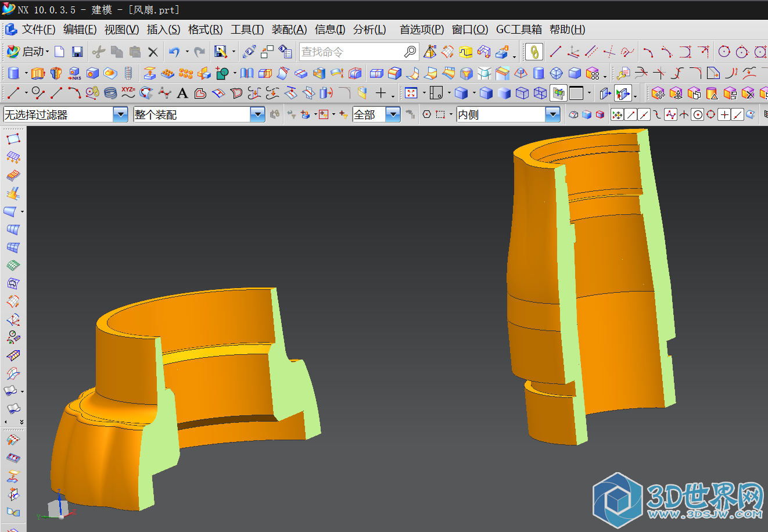The width and height of the screenshot is (768, 532).
Task: Click the Edit Section icon
Action: point(606,93)
